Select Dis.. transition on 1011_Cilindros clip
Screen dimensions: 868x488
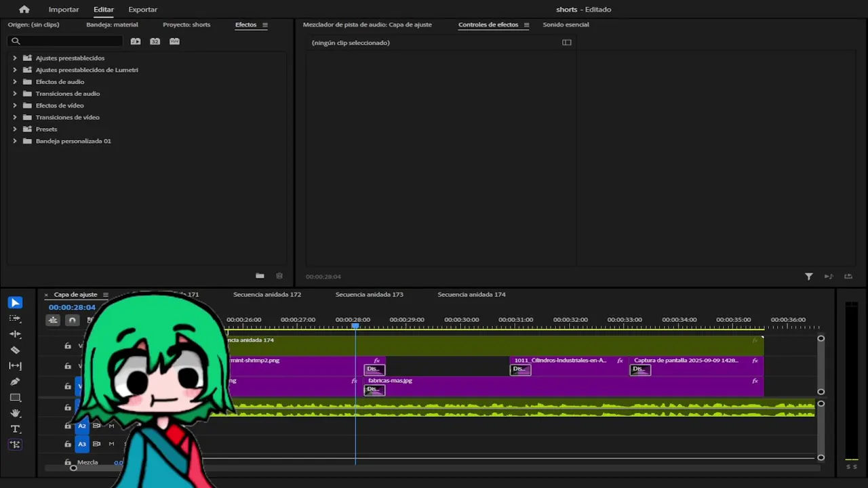[520, 369]
